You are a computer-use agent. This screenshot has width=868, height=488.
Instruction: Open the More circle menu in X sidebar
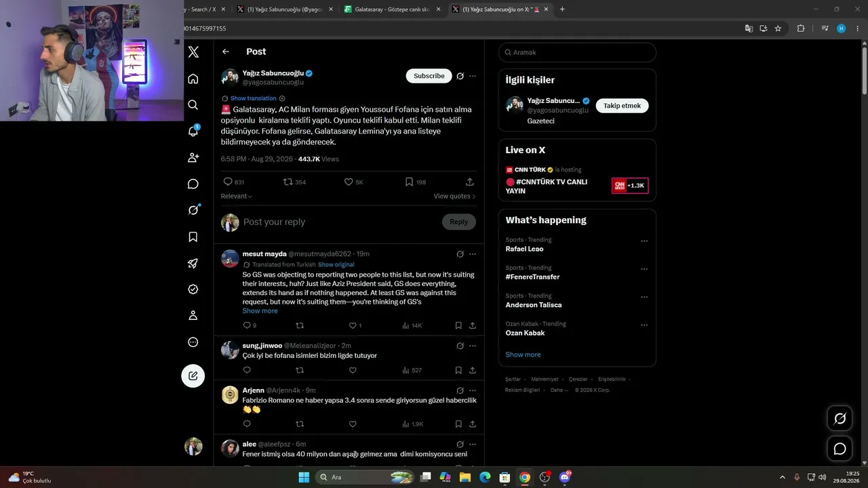pos(193,342)
